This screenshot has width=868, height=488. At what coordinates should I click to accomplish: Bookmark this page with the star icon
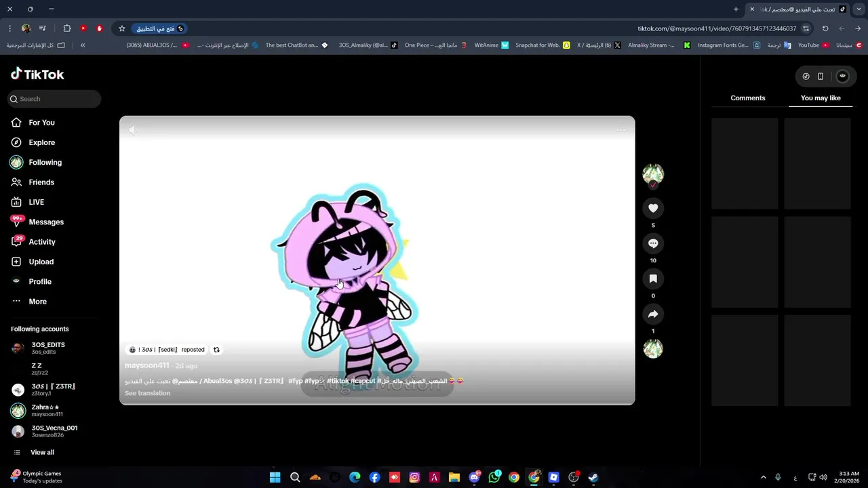point(122,28)
